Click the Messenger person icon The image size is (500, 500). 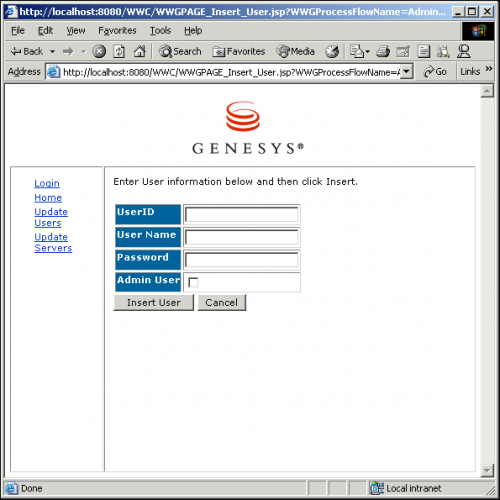(464, 51)
